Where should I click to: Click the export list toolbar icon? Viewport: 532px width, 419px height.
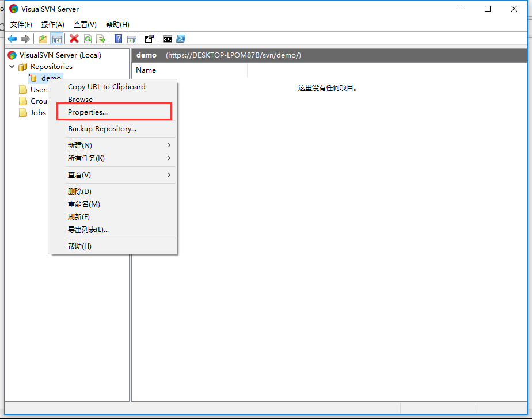[101, 39]
